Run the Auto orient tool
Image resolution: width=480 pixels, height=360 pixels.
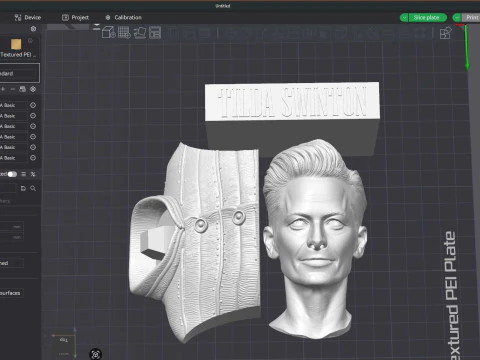pos(140,33)
